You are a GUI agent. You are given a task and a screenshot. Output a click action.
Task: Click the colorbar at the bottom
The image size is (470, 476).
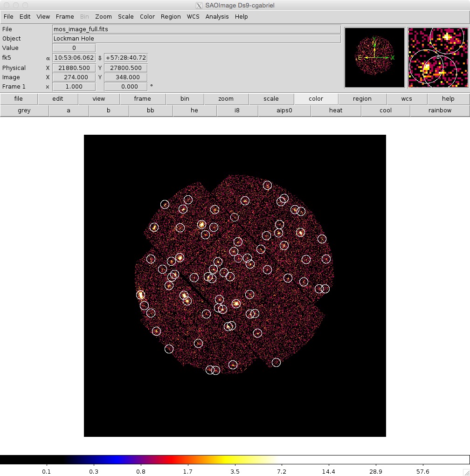click(235, 460)
